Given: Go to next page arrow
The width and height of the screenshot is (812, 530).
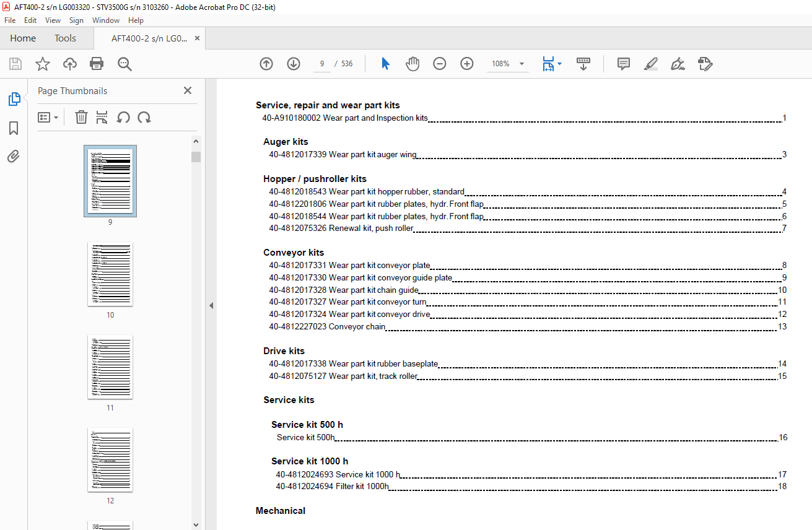Looking at the screenshot, I should click(x=294, y=64).
